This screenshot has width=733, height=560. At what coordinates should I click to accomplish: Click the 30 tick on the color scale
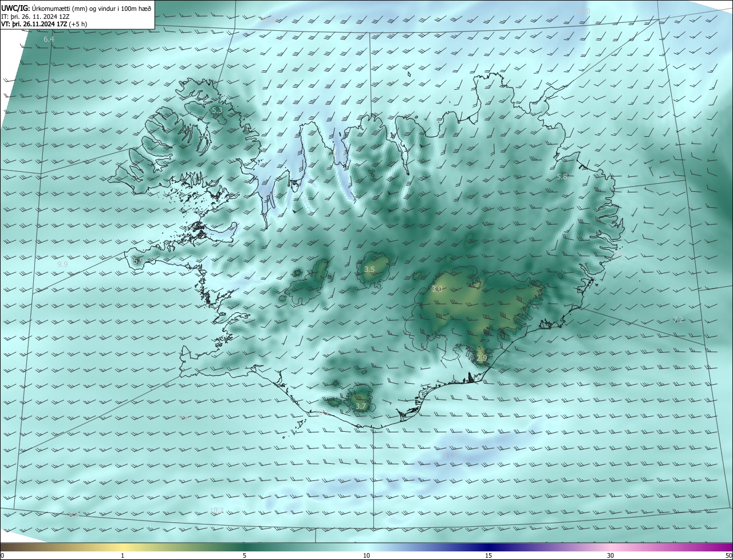tap(610, 555)
